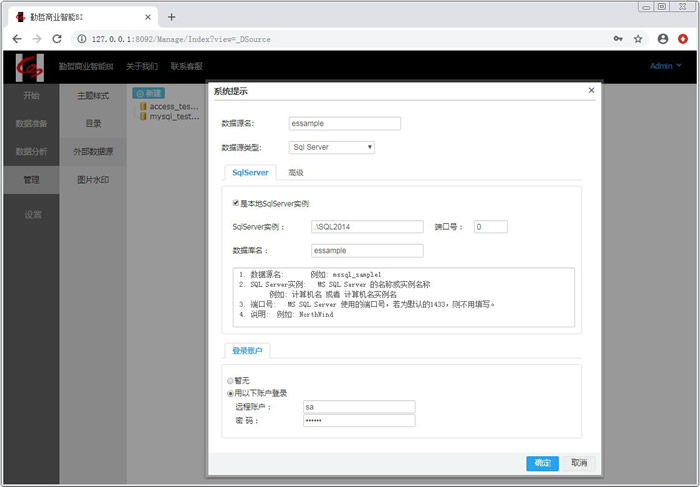Click the 确定 confirm button
The width and height of the screenshot is (700, 487).
(x=542, y=463)
